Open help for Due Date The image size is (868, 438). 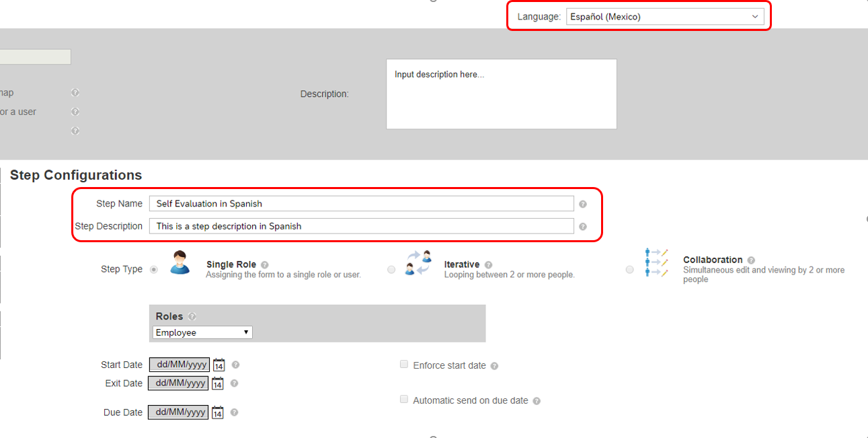coord(234,412)
